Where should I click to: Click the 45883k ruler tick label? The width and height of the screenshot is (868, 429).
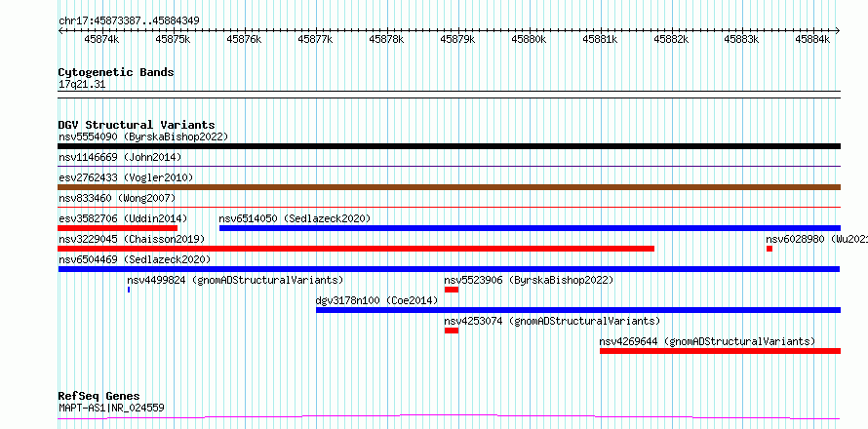pos(742,39)
